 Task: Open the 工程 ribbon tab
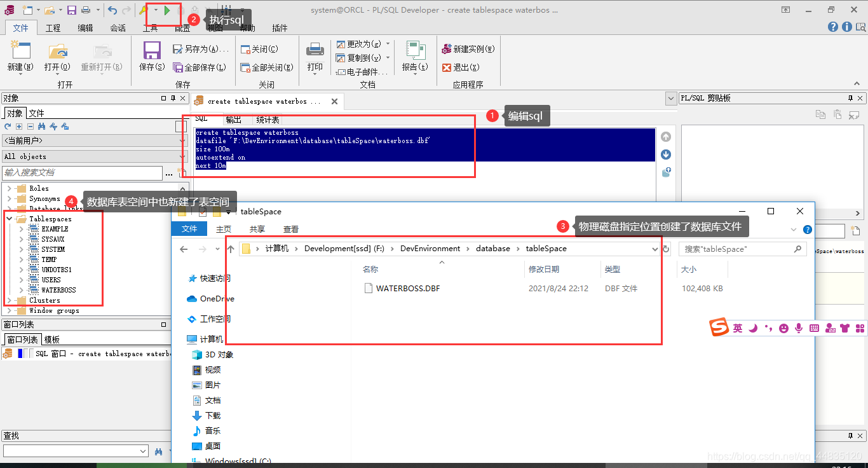coord(53,28)
